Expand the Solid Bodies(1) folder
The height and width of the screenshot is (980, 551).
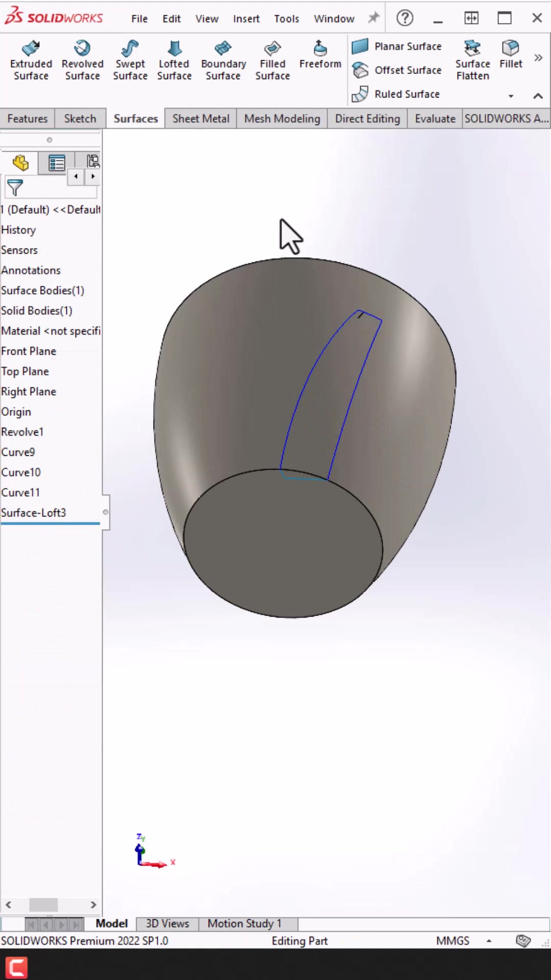[x=37, y=310]
